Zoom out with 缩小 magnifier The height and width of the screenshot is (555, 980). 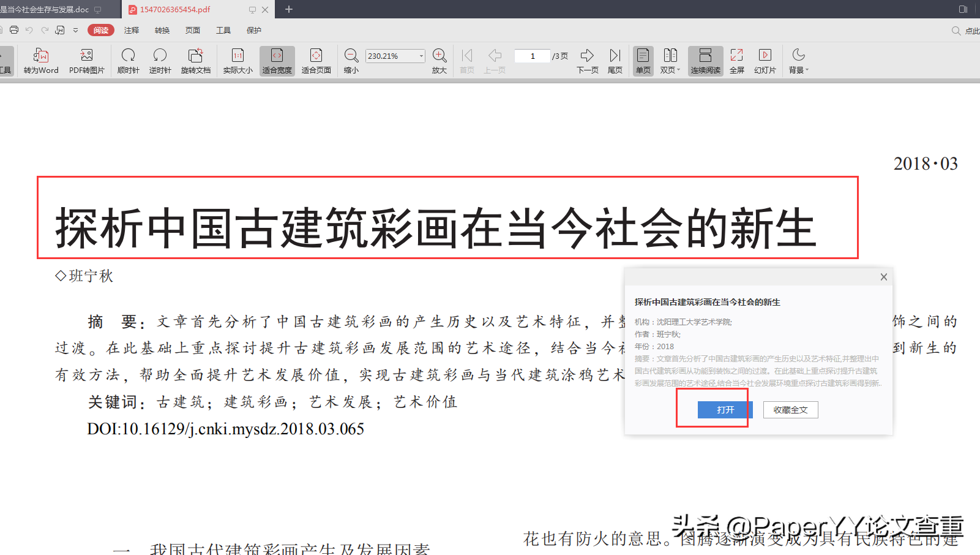(351, 61)
